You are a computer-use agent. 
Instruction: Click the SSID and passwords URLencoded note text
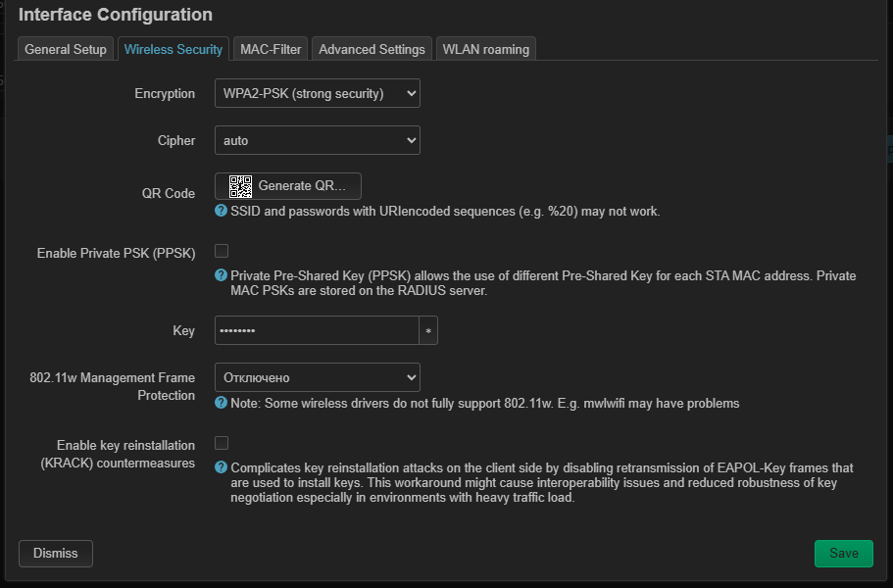click(x=445, y=211)
